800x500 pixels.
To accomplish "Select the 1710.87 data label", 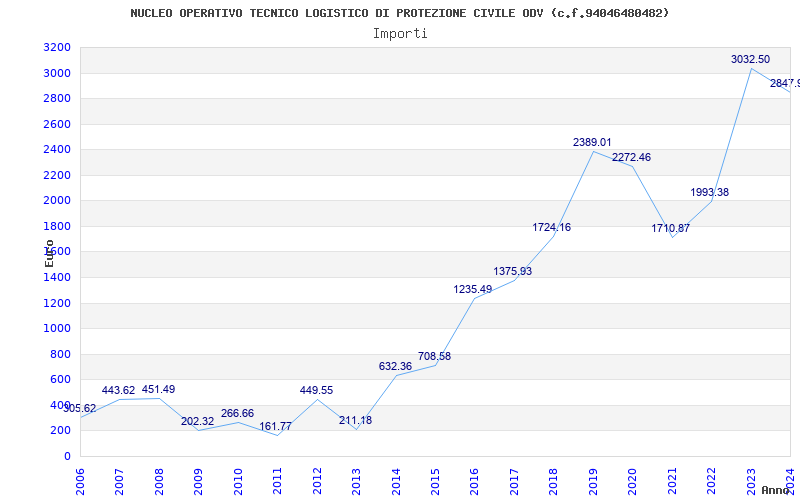I will click(x=670, y=228).
